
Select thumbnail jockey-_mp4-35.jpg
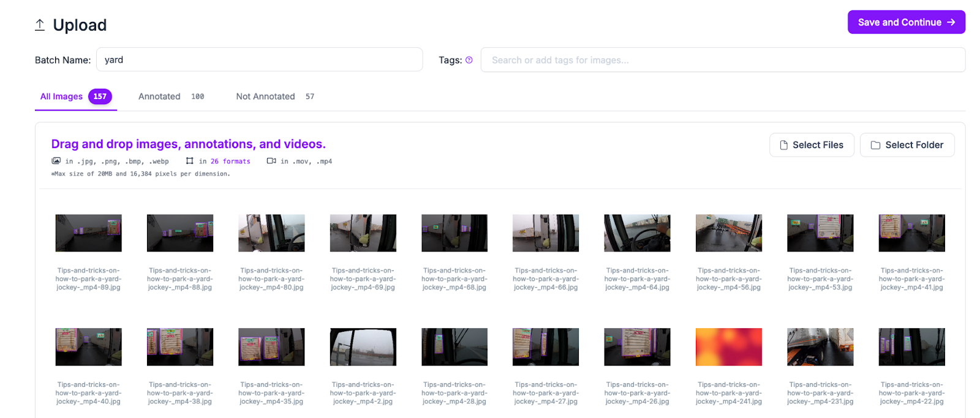pyautogui.click(x=271, y=347)
